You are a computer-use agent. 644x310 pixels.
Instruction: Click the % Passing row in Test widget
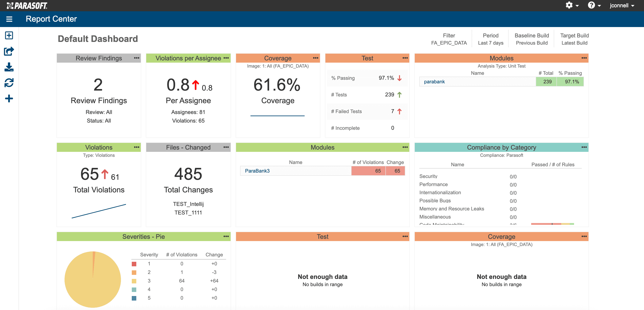367,78
